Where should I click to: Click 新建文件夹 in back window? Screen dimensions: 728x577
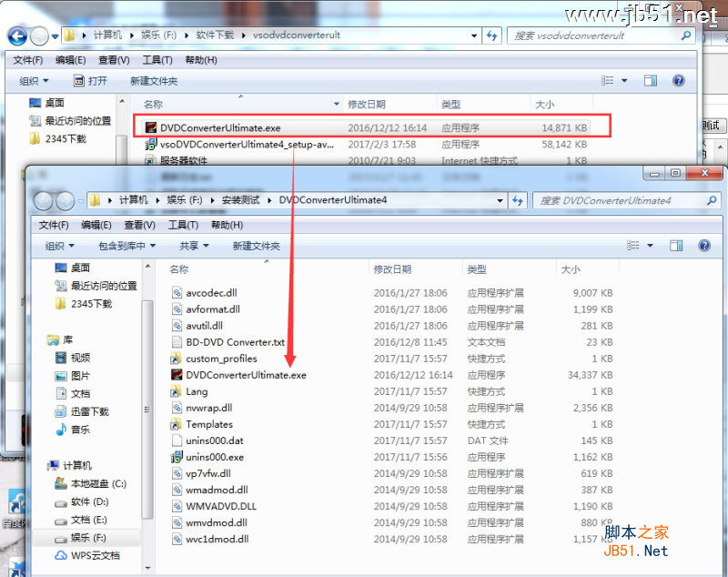[154, 81]
